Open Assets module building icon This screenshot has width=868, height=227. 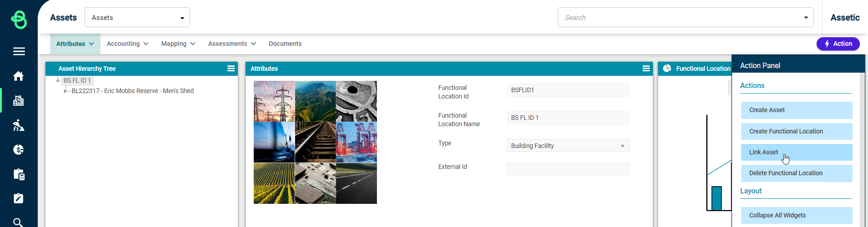click(19, 100)
